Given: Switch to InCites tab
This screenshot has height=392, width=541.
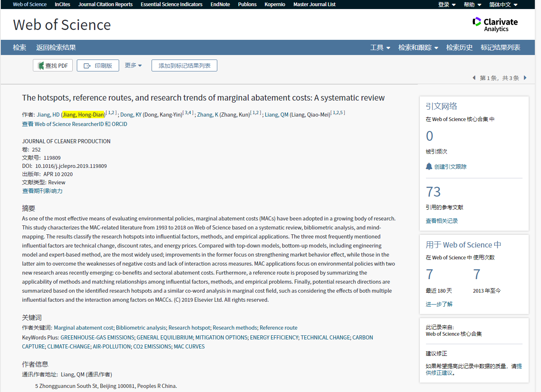Looking at the screenshot, I should (x=62, y=5).
